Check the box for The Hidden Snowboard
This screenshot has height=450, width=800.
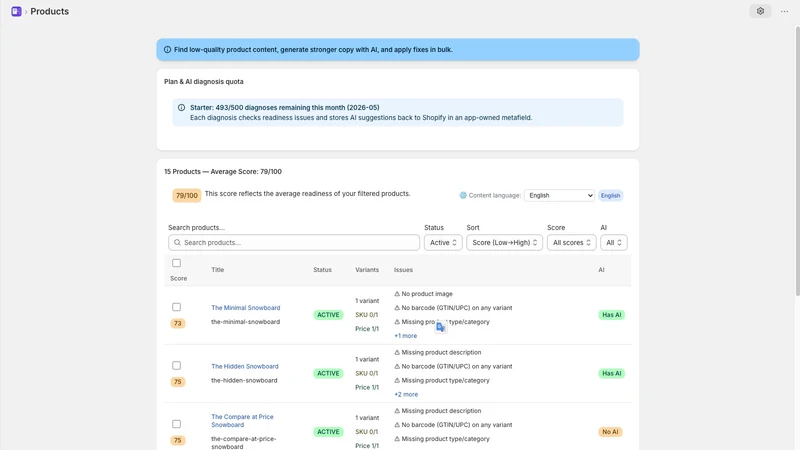177,366
